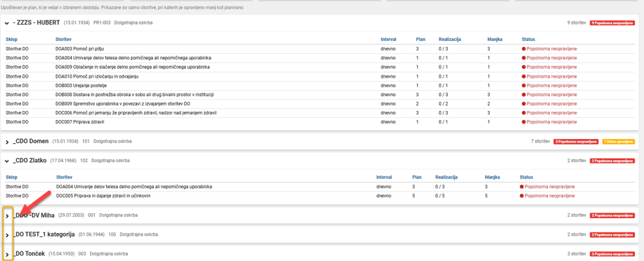Click the '3 storitev' count for Tonček
Viewport: 644px width, 261px height.
(x=577, y=254)
